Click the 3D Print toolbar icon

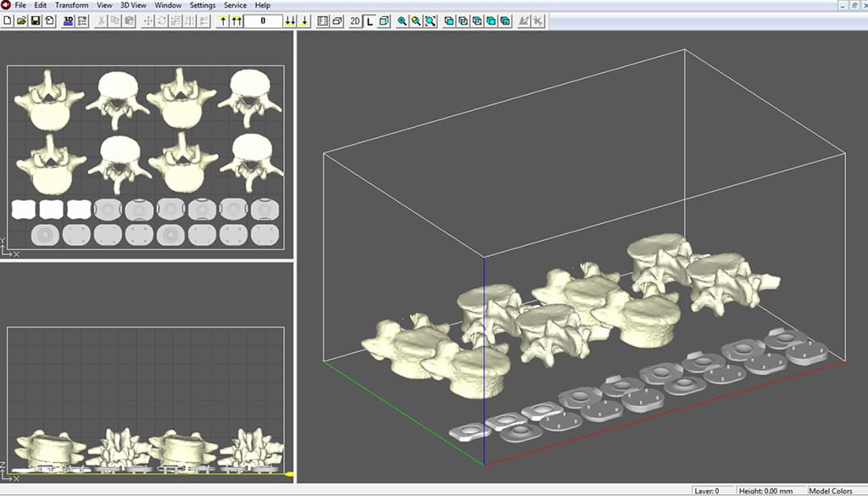[68, 20]
